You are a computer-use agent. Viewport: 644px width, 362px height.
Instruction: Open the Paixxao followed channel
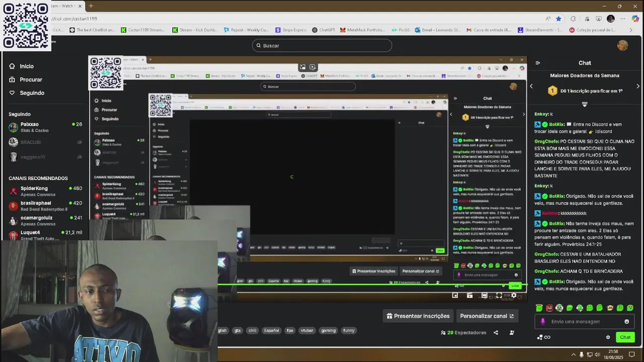click(44, 127)
